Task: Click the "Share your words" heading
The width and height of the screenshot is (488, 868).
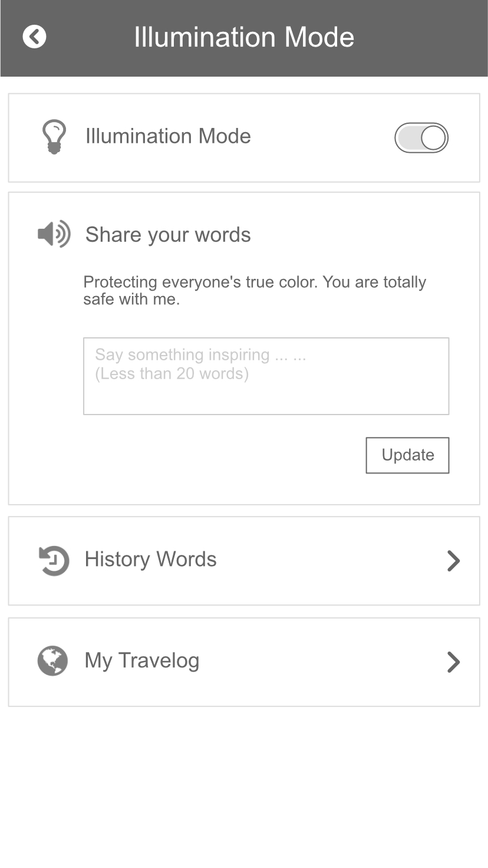Action: tap(168, 235)
